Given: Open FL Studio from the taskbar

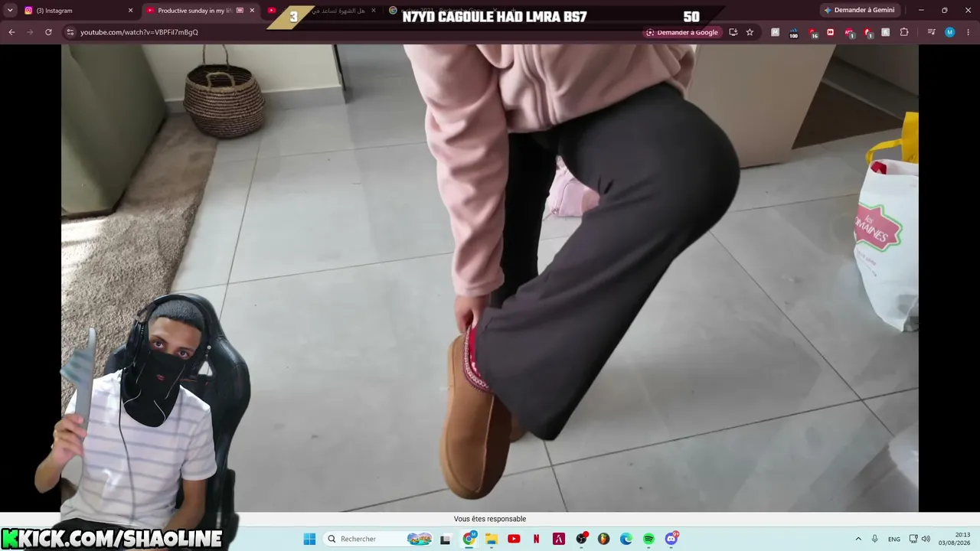Looking at the screenshot, I should 604,539.
